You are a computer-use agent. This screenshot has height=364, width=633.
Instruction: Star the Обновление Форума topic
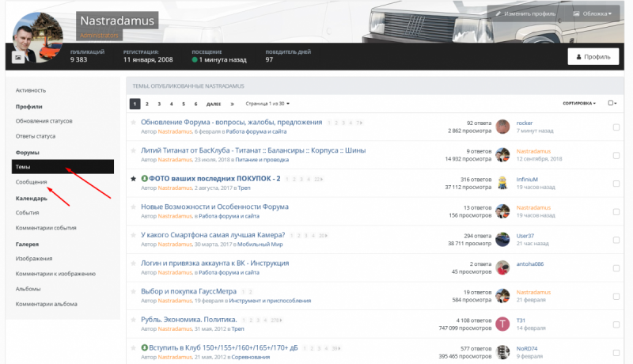point(133,123)
